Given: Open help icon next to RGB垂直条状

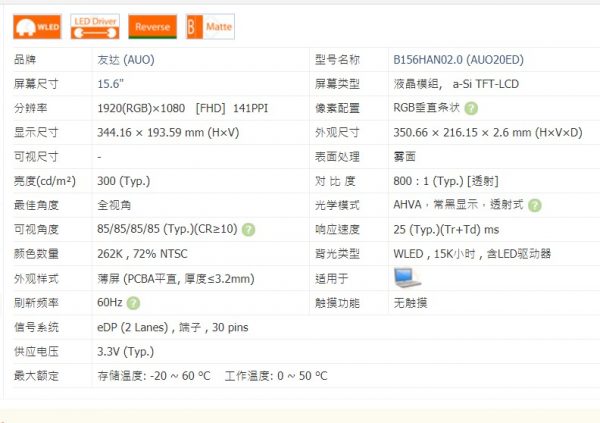Looking at the screenshot, I should 471,108.
